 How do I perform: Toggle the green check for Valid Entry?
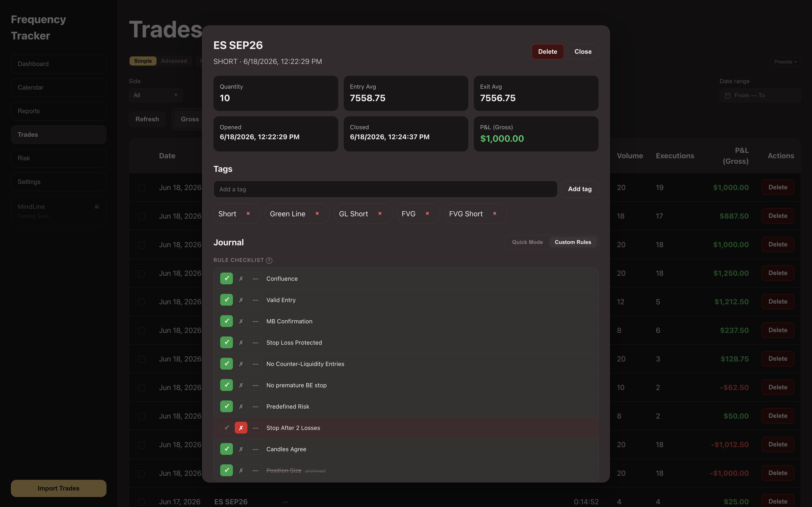coord(226,300)
